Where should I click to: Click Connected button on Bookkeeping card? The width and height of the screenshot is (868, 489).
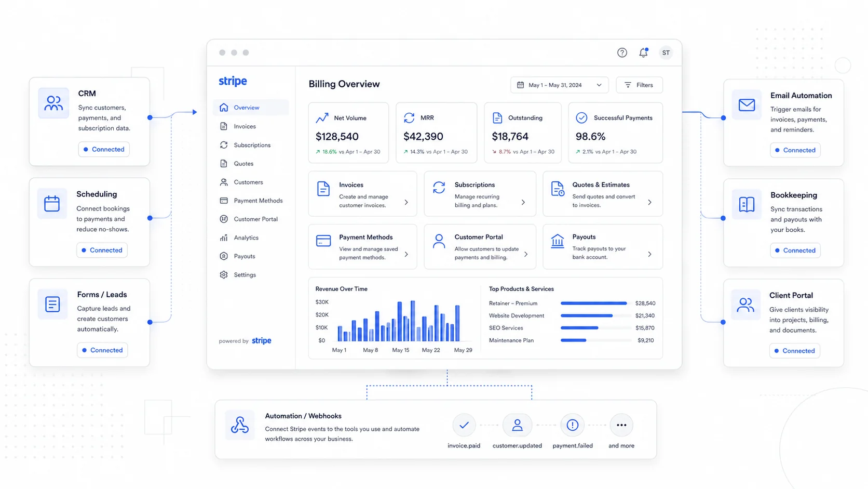[x=795, y=250]
